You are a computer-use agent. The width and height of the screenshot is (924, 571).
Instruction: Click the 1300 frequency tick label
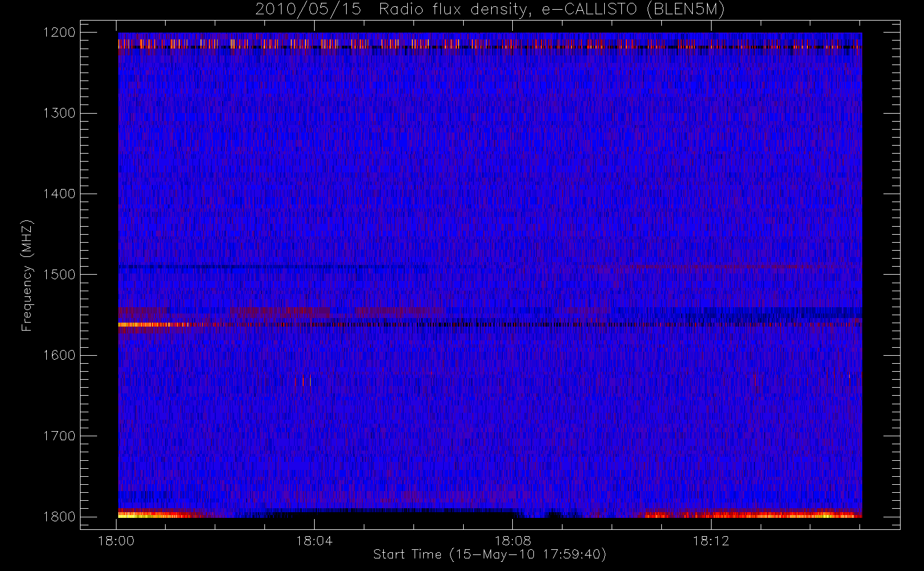click(x=60, y=113)
